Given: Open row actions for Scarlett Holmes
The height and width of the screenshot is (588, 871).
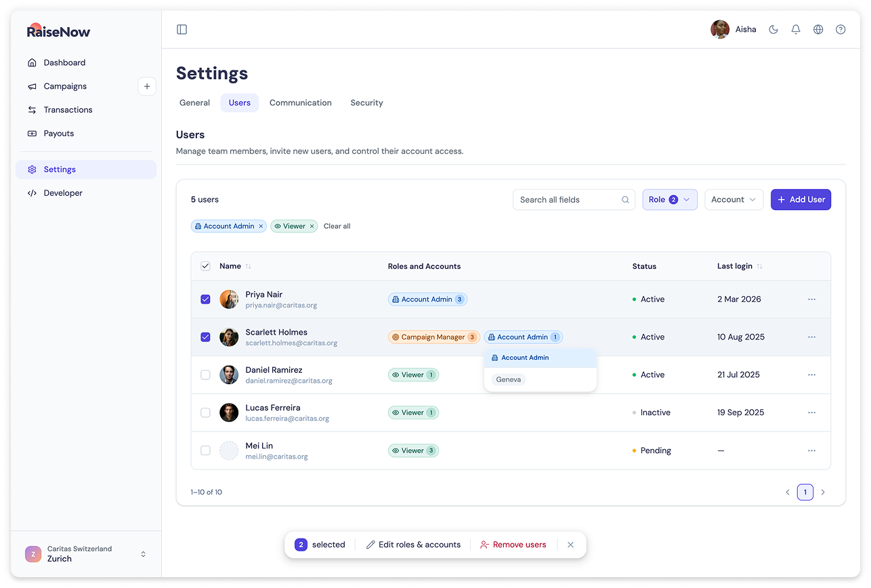Looking at the screenshot, I should pos(811,337).
